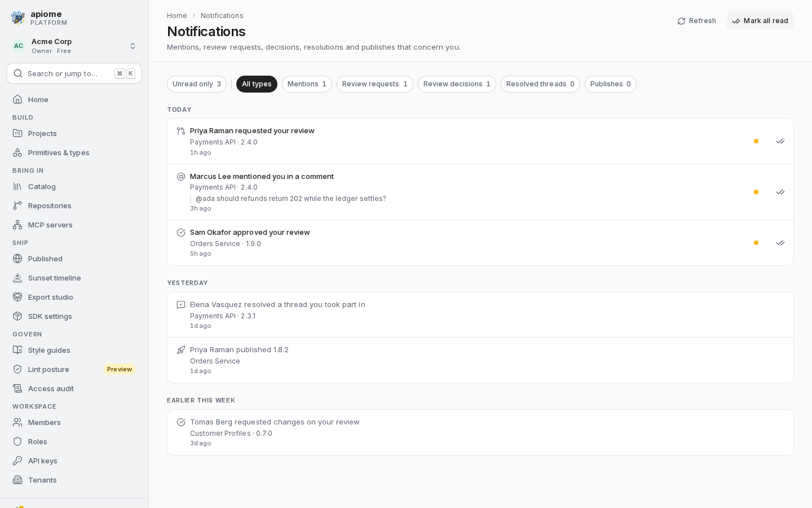Mark Marcus Lee mention as read

(780, 192)
